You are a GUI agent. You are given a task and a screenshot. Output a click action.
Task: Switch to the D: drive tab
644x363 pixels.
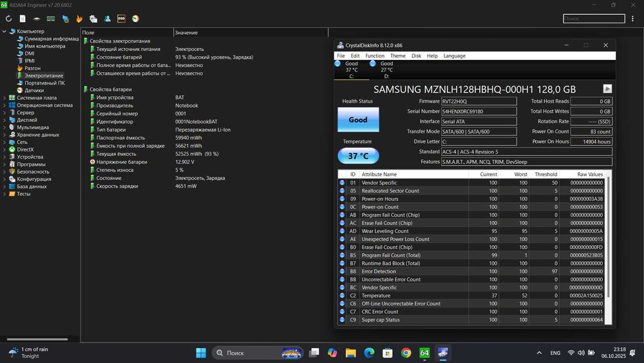386,70
